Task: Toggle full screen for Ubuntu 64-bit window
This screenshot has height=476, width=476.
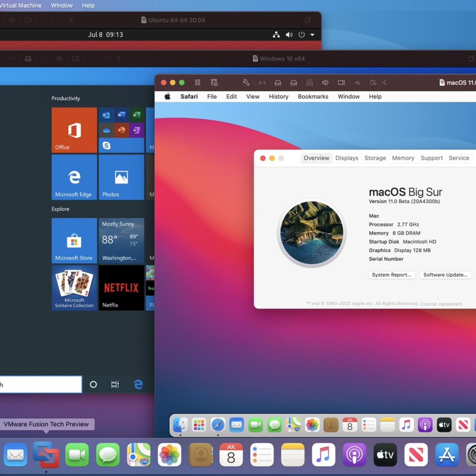Action: (x=308, y=20)
